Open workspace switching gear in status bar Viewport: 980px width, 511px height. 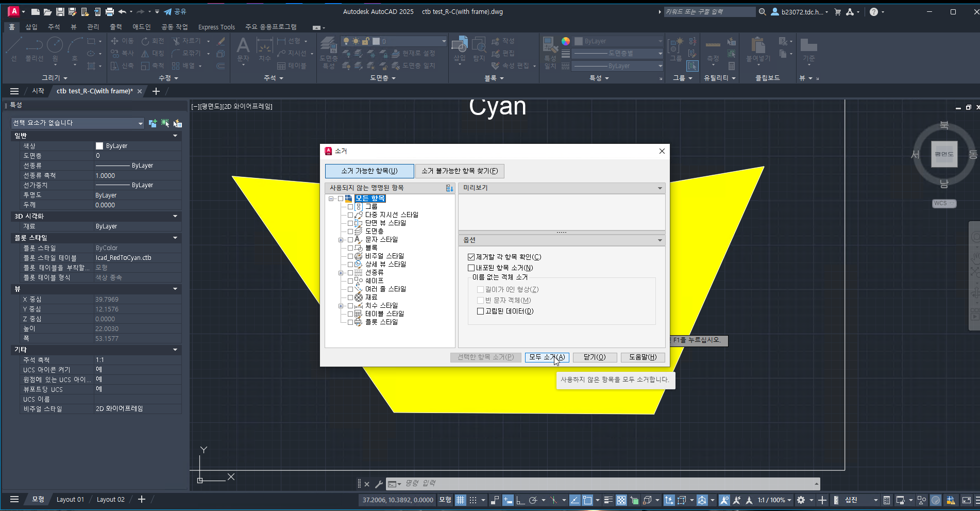pyautogui.click(x=801, y=500)
